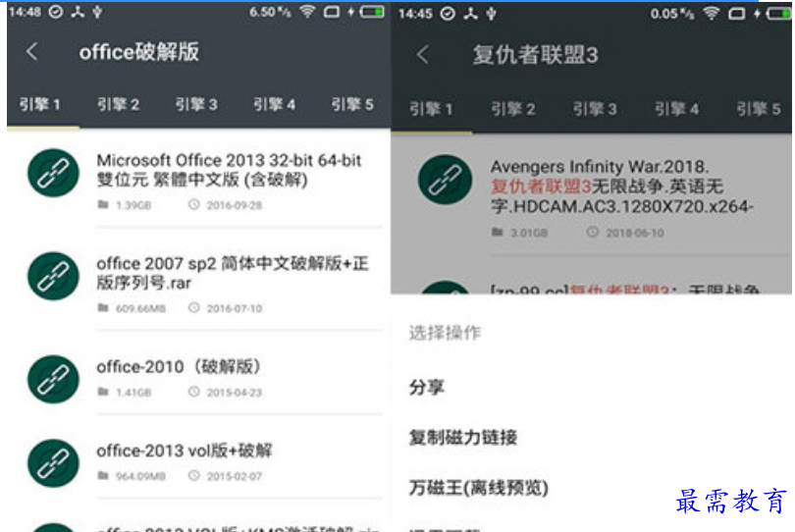This screenshot has width=795, height=532.
Task: Tap link icon beside office-2013 vol版+破解
Action: [53, 463]
